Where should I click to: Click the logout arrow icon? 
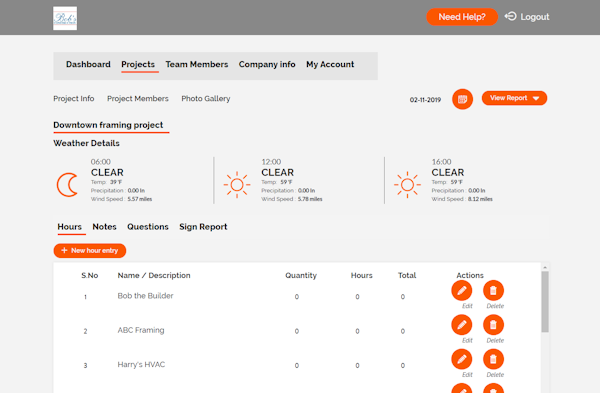coord(510,16)
